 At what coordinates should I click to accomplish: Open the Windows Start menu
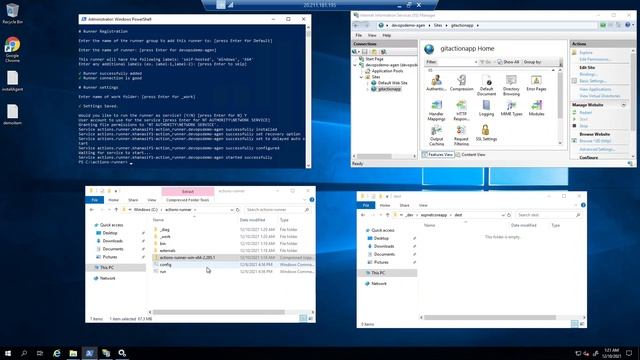(x=8, y=353)
